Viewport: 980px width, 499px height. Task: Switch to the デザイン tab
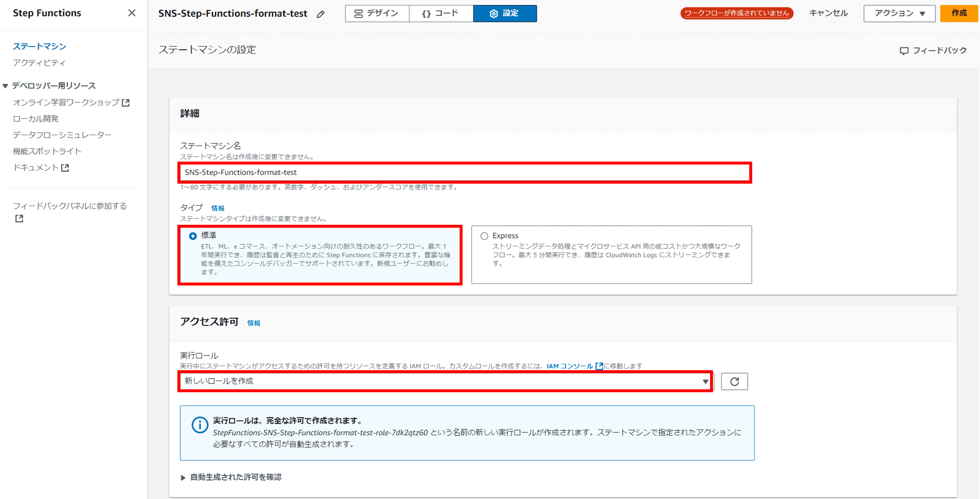tap(377, 13)
